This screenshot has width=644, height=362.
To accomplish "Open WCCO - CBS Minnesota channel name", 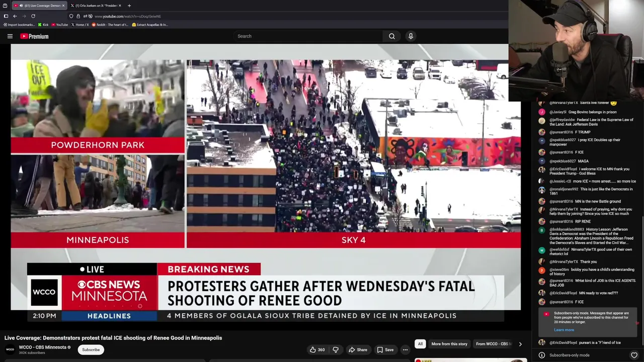I will tap(43, 347).
